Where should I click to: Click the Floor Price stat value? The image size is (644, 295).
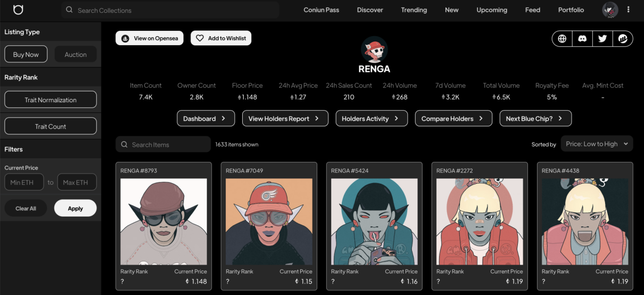tap(247, 97)
